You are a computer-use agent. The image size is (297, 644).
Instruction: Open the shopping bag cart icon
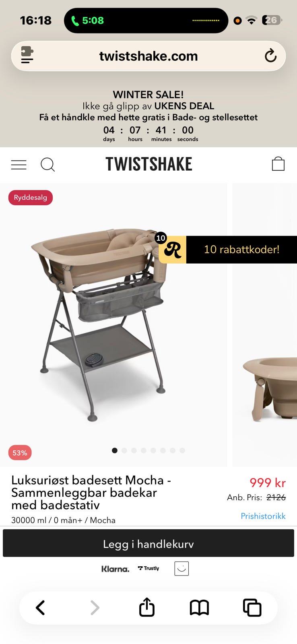pos(278,164)
